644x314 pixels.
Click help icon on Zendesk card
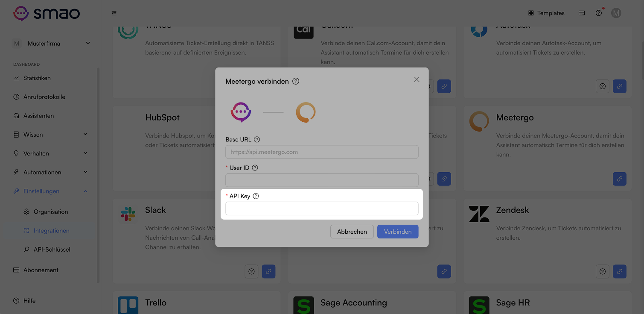coord(603,271)
